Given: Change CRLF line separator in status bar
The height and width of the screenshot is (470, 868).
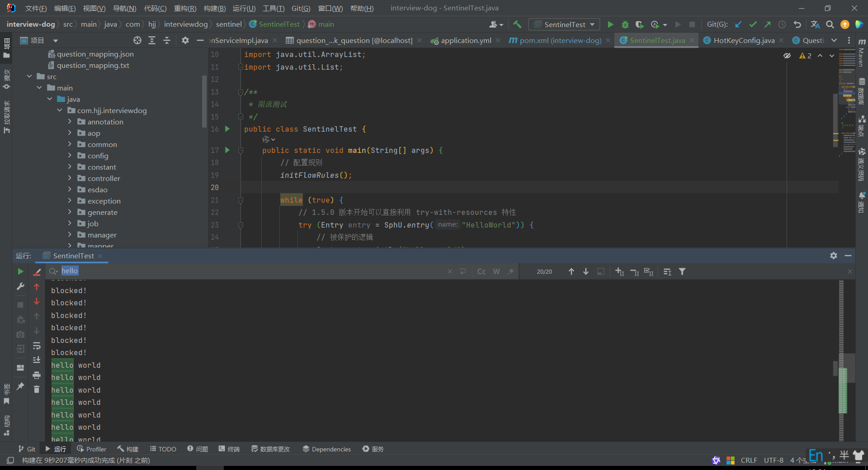Looking at the screenshot, I should coord(749,460).
